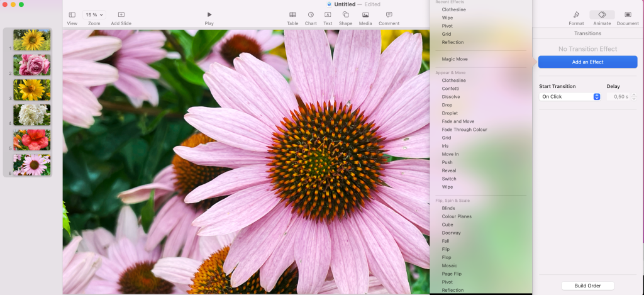The width and height of the screenshot is (644, 295).
Task: Select slide 4 white flower thumbnail
Action: 32,115
